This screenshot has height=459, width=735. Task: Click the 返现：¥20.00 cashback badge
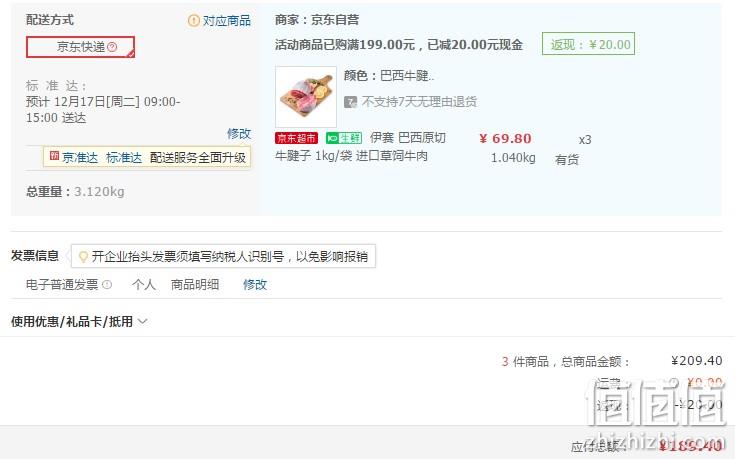point(588,44)
